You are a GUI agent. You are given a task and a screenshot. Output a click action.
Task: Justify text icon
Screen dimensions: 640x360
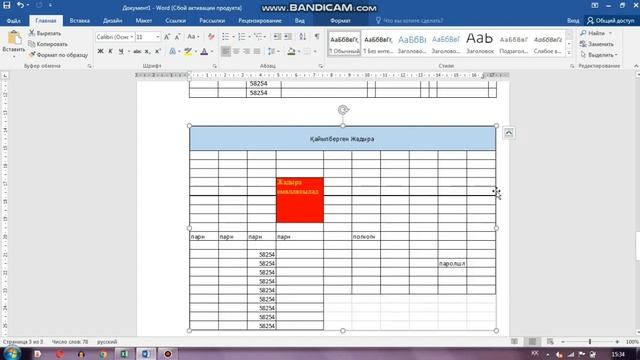[x=257, y=51]
